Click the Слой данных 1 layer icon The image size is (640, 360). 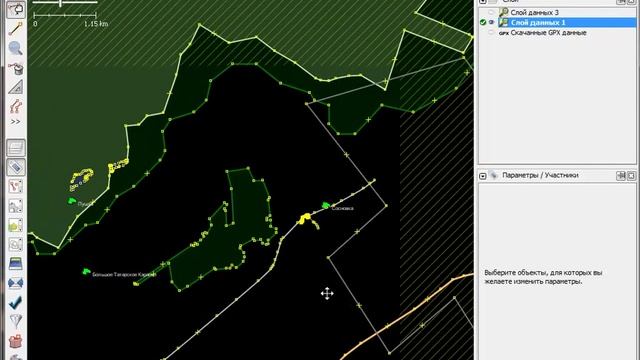coord(504,22)
